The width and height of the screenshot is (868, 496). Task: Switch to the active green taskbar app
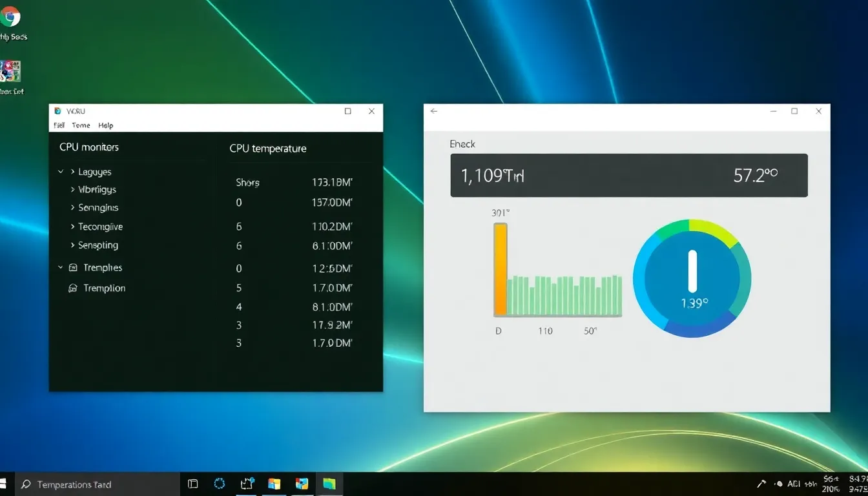(x=329, y=484)
